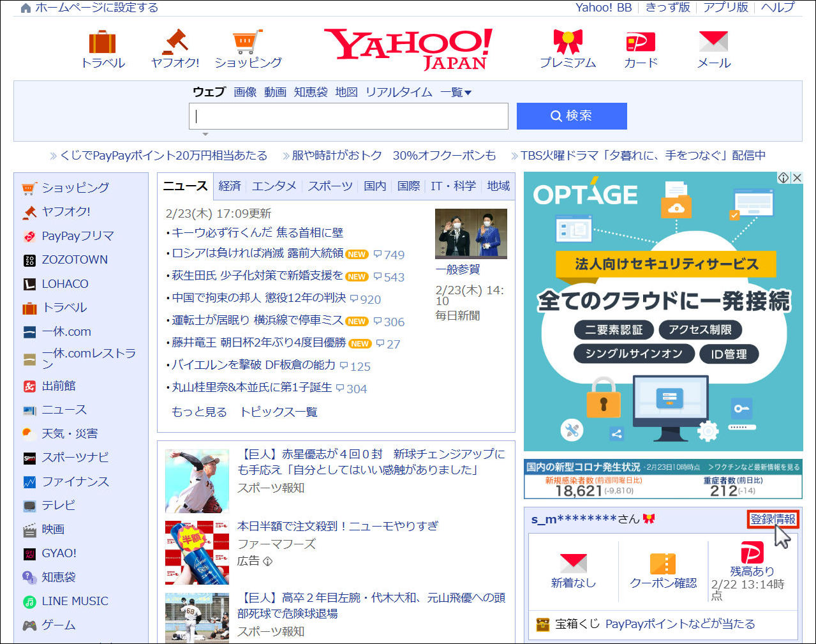Image resolution: width=816 pixels, height=644 pixels.
Task: Click もっと見る to show more news
Action: pos(199,412)
